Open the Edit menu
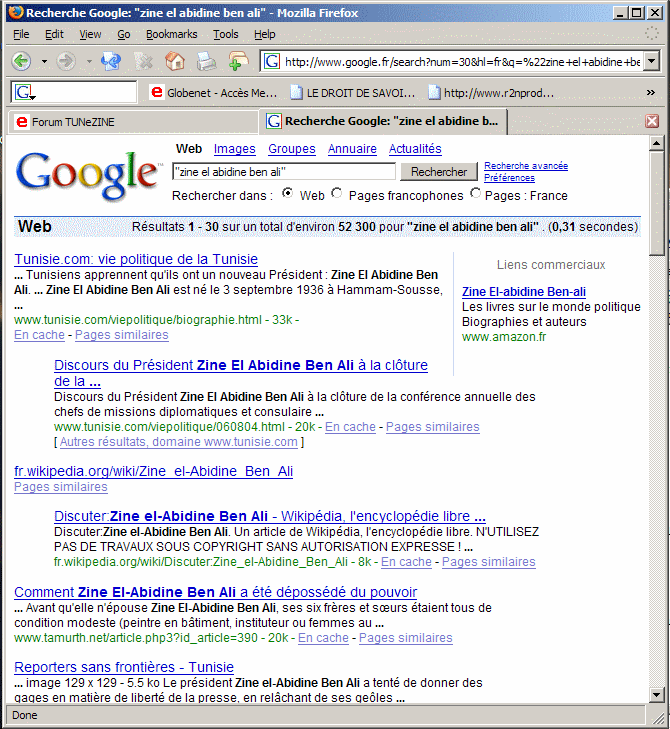 (54, 34)
